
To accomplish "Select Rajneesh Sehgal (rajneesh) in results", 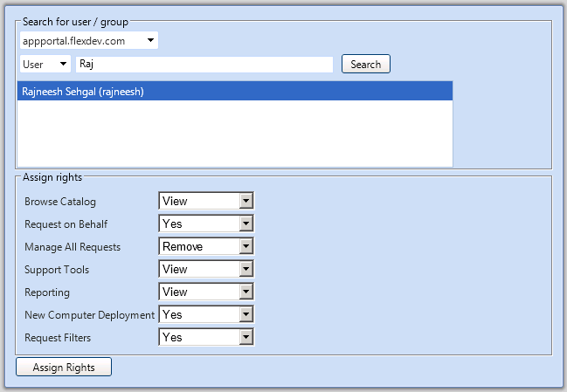I will [x=235, y=91].
